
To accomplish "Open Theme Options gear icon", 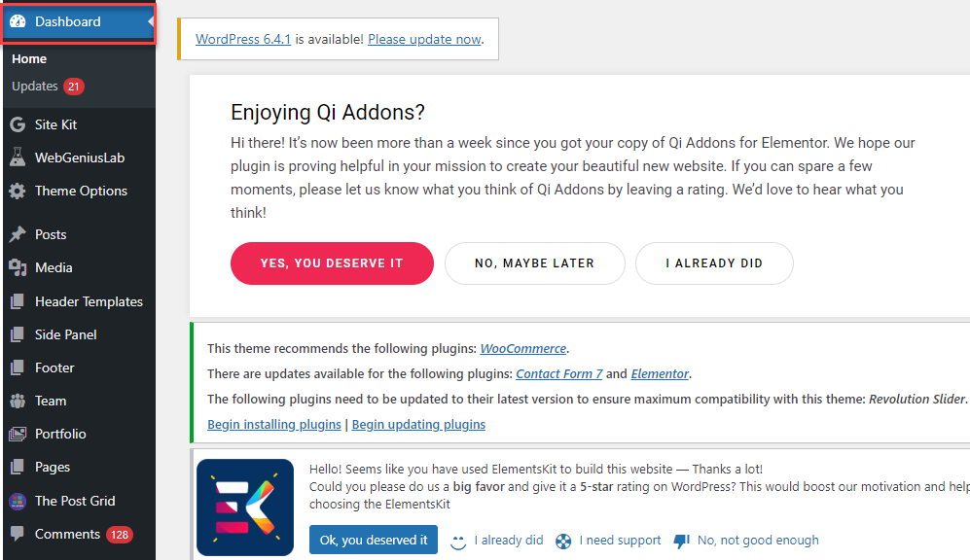I will 18,191.
